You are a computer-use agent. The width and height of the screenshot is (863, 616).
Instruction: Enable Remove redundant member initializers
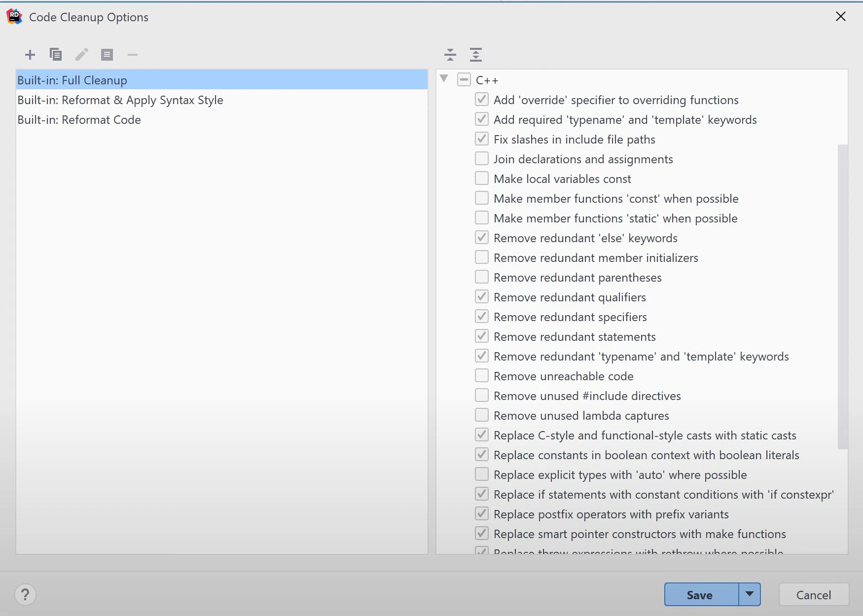point(482,257)
